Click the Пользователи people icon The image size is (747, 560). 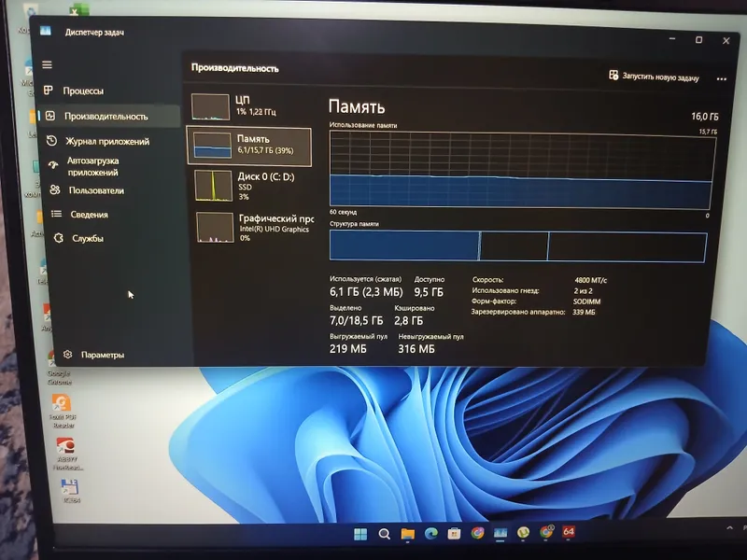coord(55,189)
